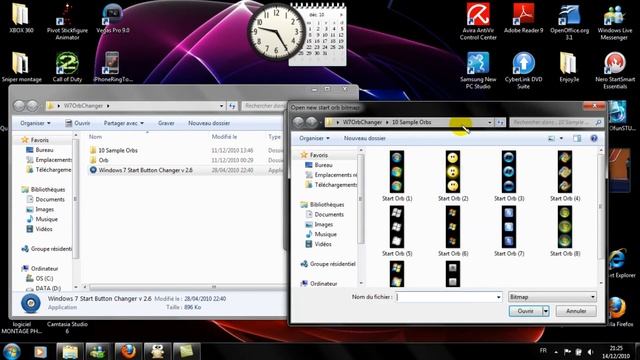Launch Nero StartSmart Essentials icon
Viewport: 640px width, 360px height.
pos(615,70)
